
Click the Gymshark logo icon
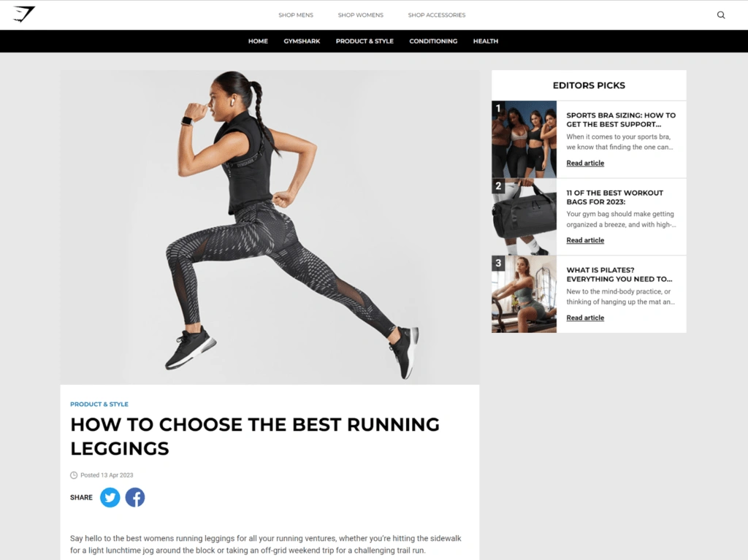pyautogui.click(x=24, y=15)
